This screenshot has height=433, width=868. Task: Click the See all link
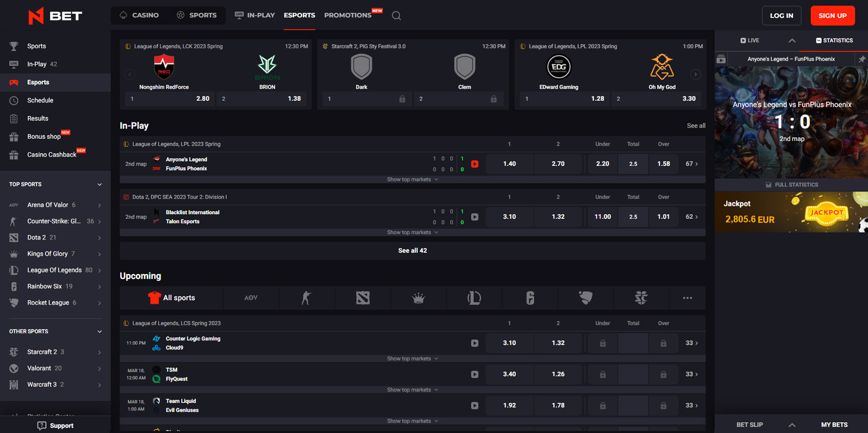pyautogui.click(x=696, y=126)
